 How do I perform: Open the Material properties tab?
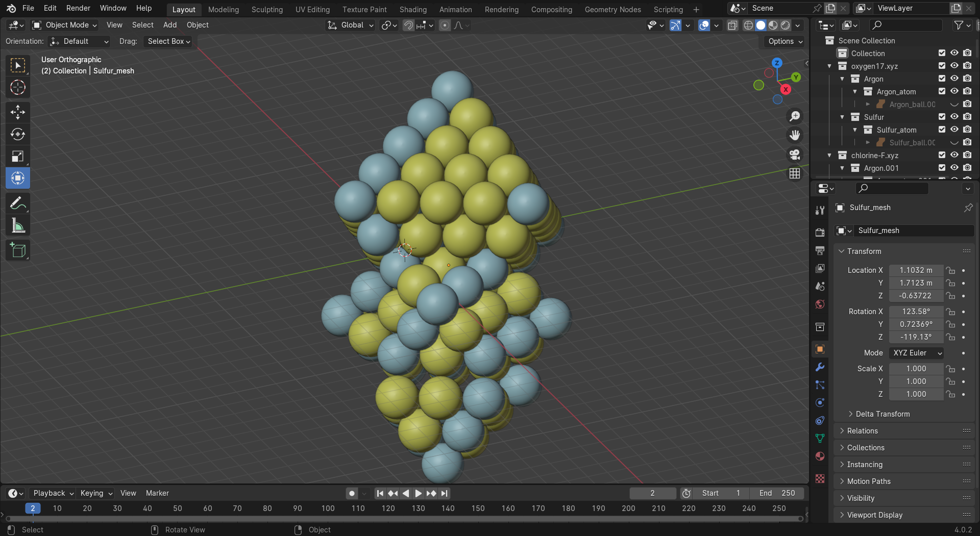pos(820,456)
